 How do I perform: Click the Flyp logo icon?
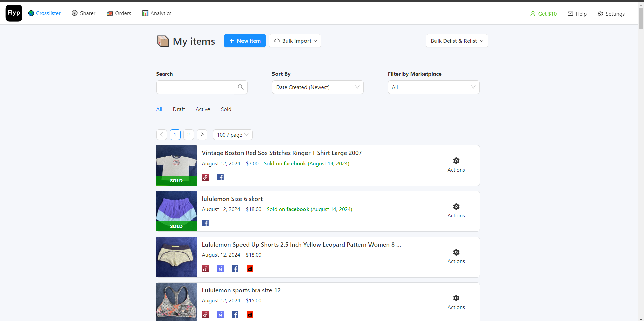(x=14, y=13)
